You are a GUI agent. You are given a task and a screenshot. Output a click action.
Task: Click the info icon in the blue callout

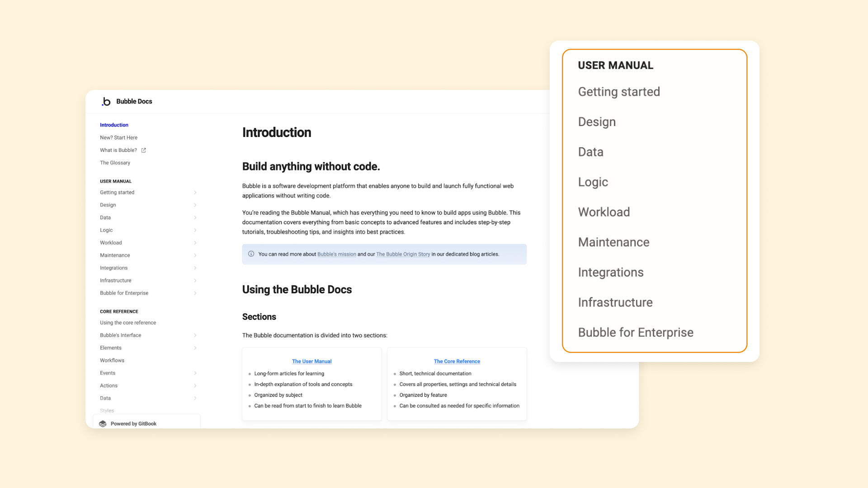click(x=251, y=254)
